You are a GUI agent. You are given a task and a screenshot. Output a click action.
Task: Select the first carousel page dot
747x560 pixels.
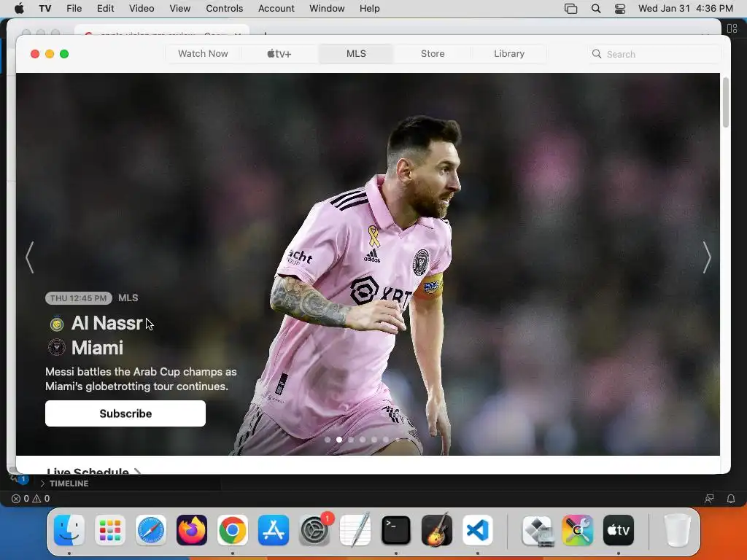tap(328, 440)
